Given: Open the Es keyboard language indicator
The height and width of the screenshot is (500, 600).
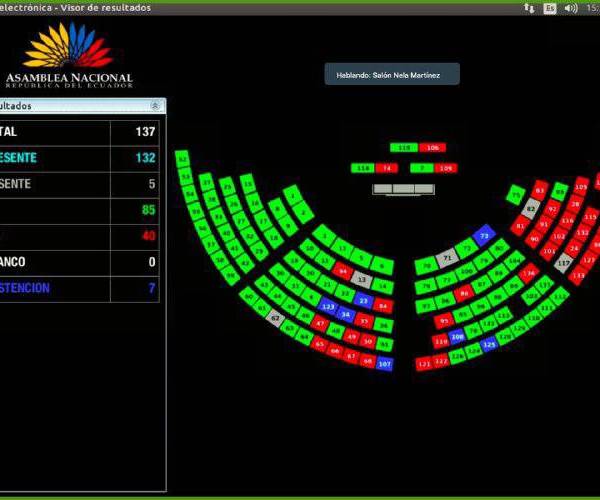Looking at the screenshot, I should 550,7.
